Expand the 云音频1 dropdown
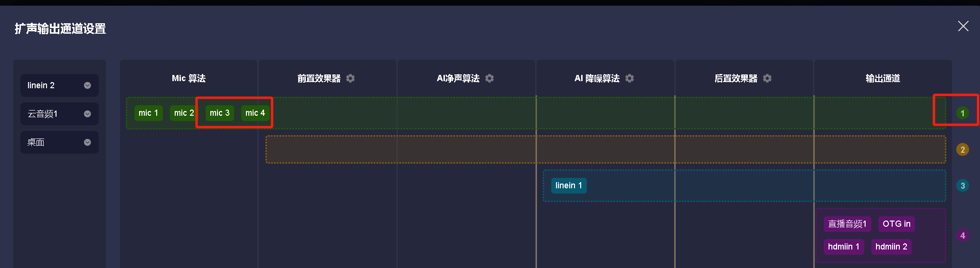The image size is (980, 268). [x=87, y=114]
